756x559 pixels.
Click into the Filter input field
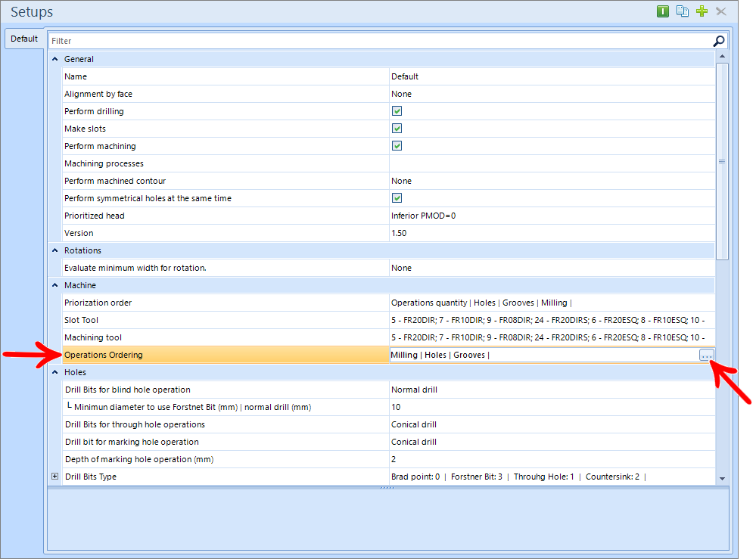(381, 41)
